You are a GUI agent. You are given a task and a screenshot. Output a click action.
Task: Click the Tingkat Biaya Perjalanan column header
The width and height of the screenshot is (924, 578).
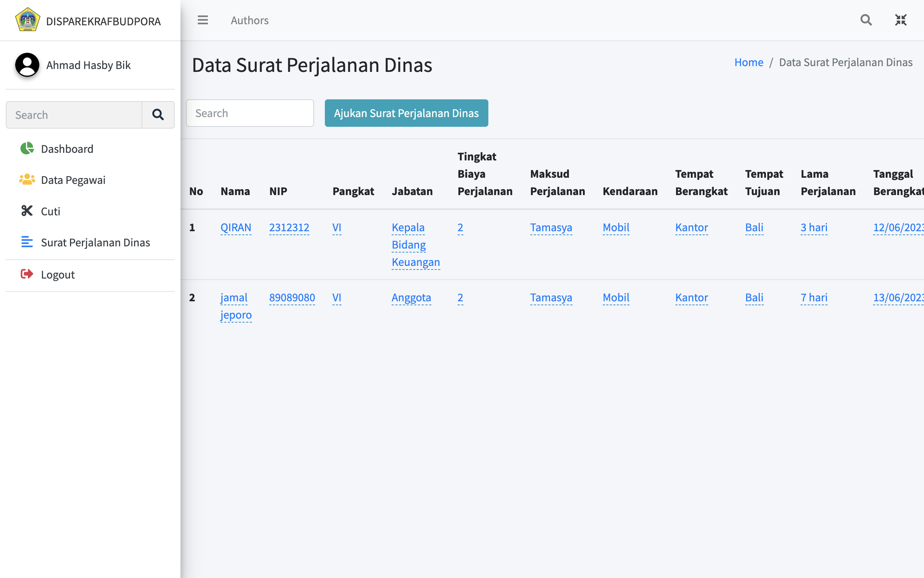(485, 174)
